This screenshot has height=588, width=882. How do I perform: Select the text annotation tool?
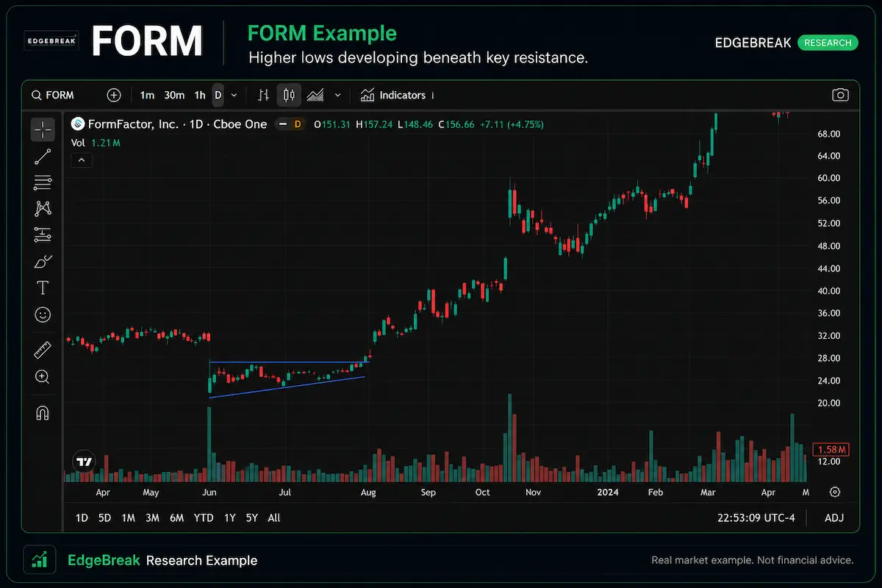tap(43, 288)
